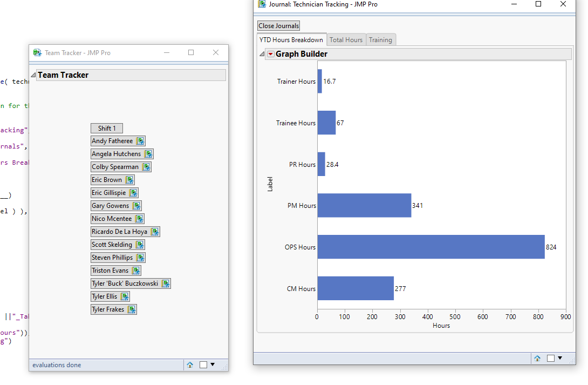
Task: Open the Graph Builder red triangle menu
Action: pyautogui.click(x=270, y=54)
